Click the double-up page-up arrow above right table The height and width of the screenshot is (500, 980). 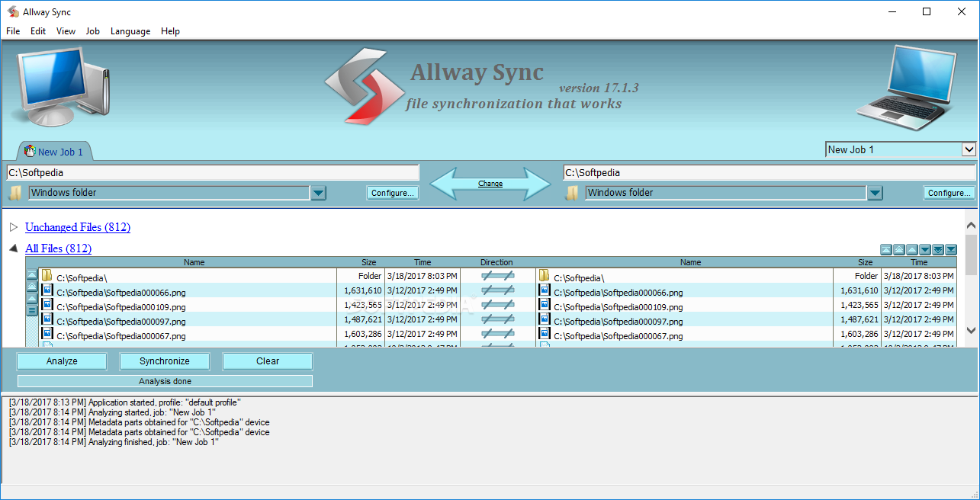[x=899, y=249]
